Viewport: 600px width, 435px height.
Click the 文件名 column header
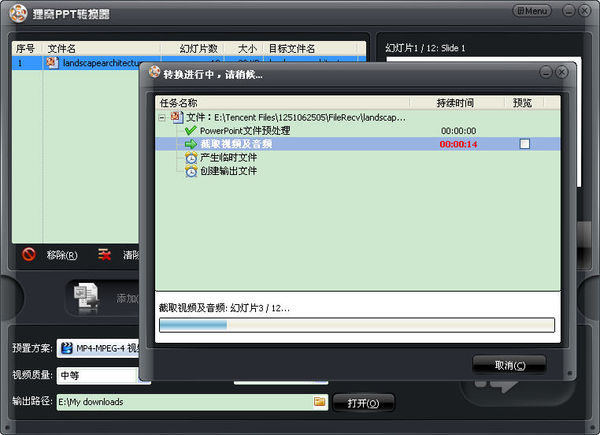tap(101, 49)
